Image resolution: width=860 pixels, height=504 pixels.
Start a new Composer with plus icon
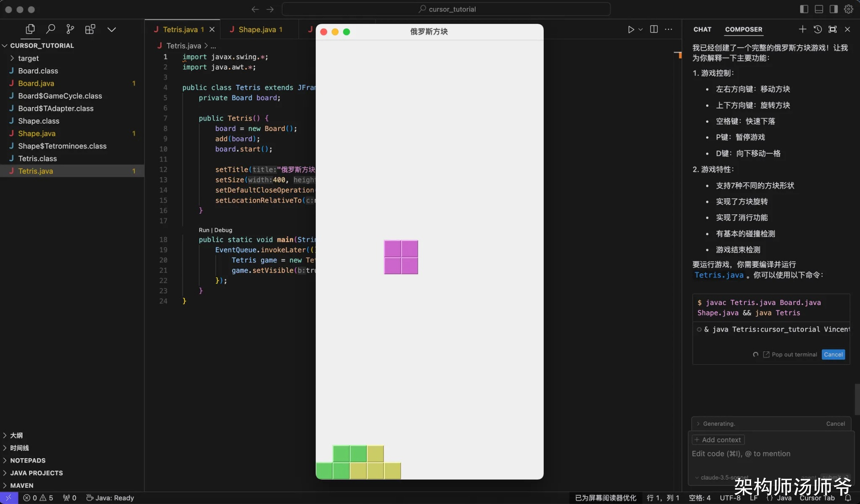coord(803,29)
